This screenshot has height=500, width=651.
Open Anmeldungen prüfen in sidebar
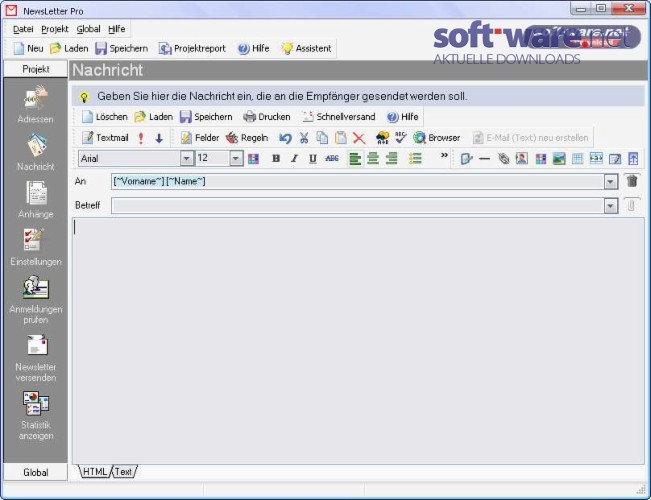tap(36, 300)
